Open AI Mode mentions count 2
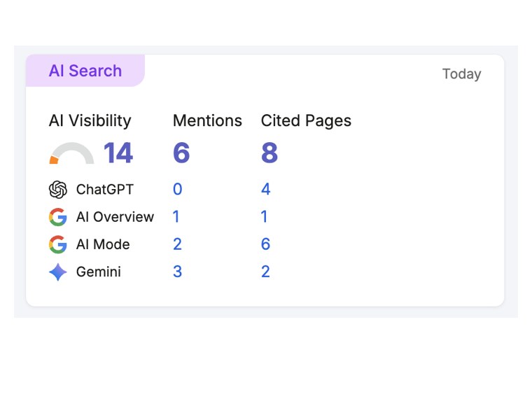Viewport: 532px width, 406px height. click(x=177, y=244)
